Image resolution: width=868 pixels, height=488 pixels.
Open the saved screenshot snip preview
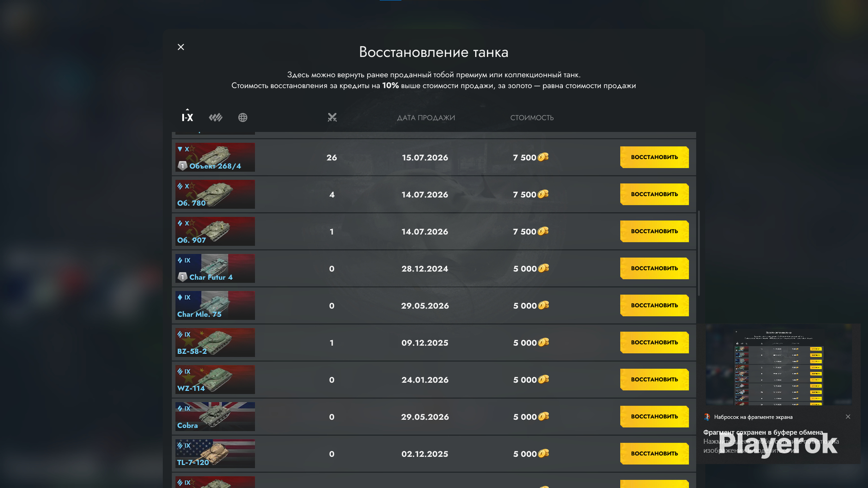coord(779,365)
